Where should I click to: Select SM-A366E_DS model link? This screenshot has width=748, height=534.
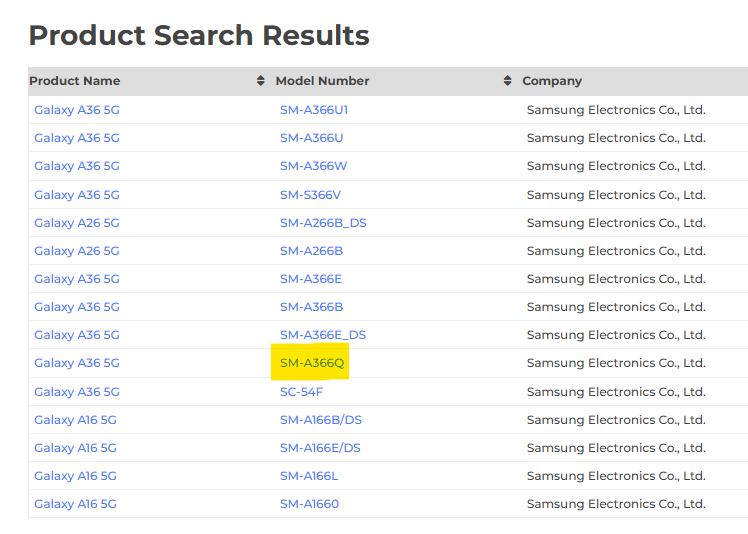pos(323,335)
